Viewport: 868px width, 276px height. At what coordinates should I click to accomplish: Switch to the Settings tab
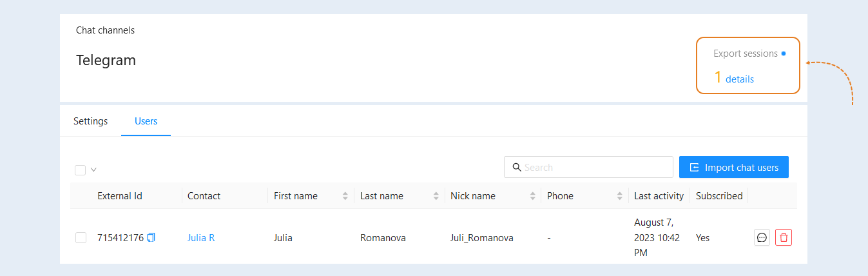click(x=90, y=121)
